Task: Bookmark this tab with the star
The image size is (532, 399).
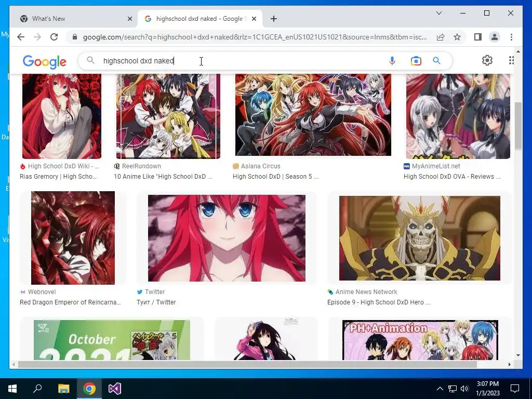Action: [x=457, y=37]
